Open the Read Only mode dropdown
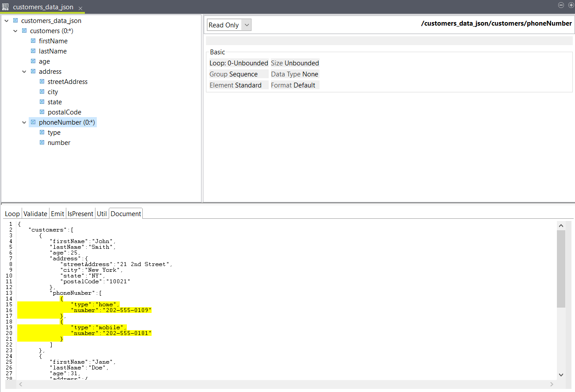Screen dimensions: 575x392 pyautogui.click(x=246, y=25)
